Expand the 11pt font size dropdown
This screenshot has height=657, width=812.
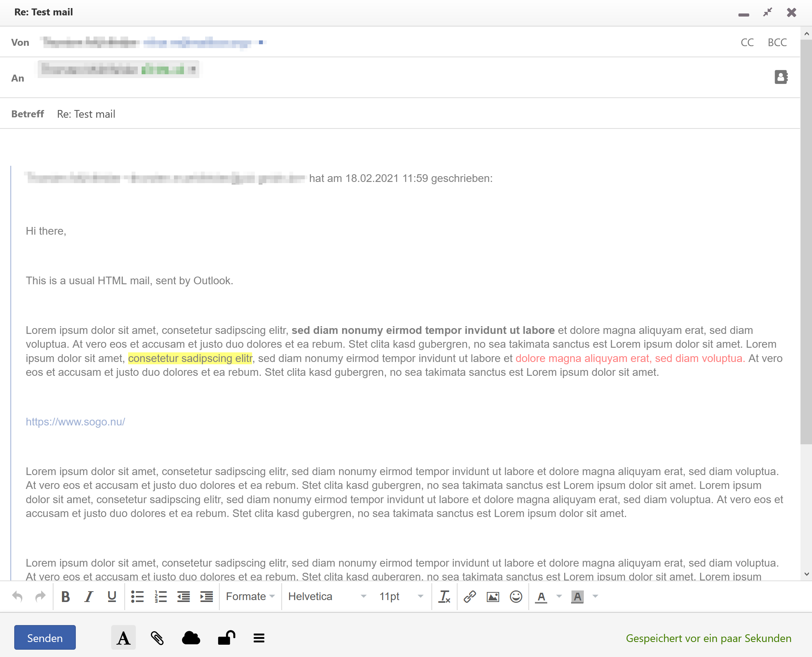[x=401, y=597]
